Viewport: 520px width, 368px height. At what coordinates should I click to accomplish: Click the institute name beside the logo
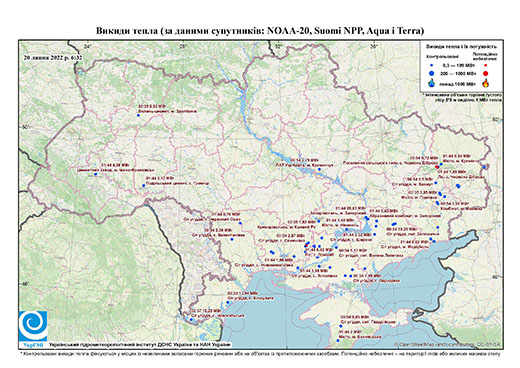140,344
